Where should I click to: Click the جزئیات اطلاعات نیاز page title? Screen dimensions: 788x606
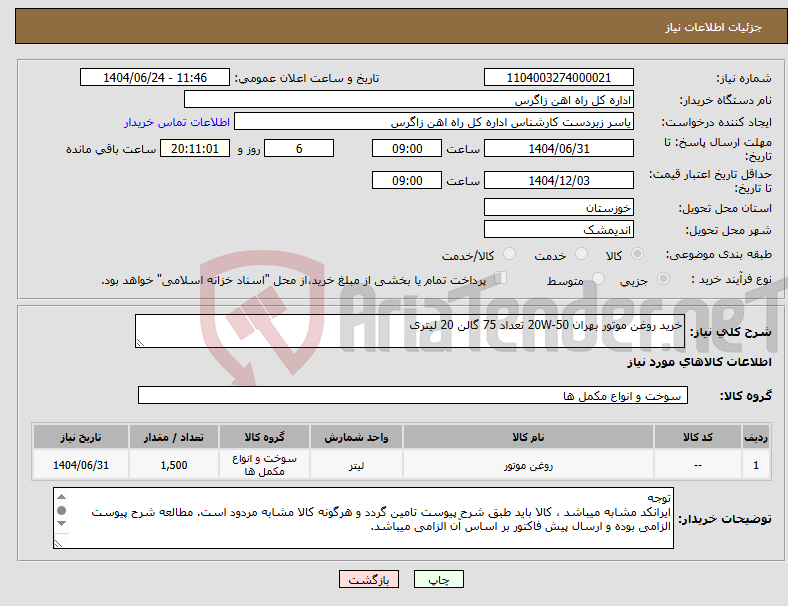pos(713,27)
